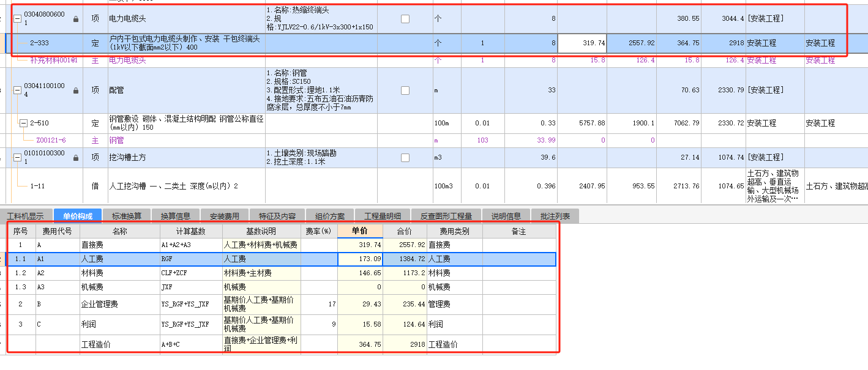The width and height of the screenshot is (868, 370).
Task: Click the RGF calculation base cell
Action: 190,259
